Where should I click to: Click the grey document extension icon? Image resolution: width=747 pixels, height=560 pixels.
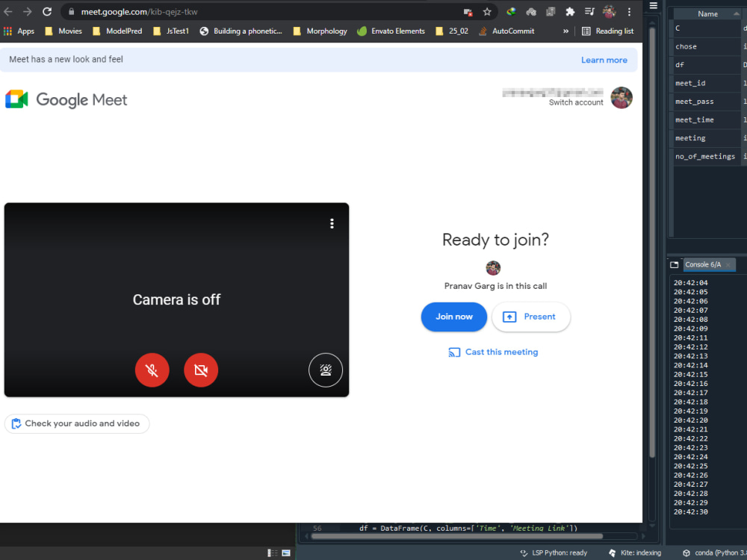pyautogui.click(x=551, y=12)
